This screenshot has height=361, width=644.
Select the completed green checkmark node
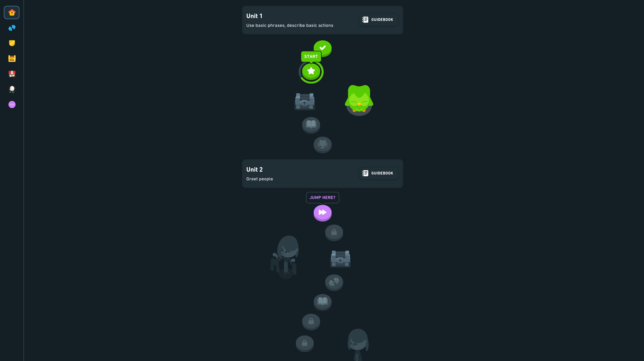322,48
